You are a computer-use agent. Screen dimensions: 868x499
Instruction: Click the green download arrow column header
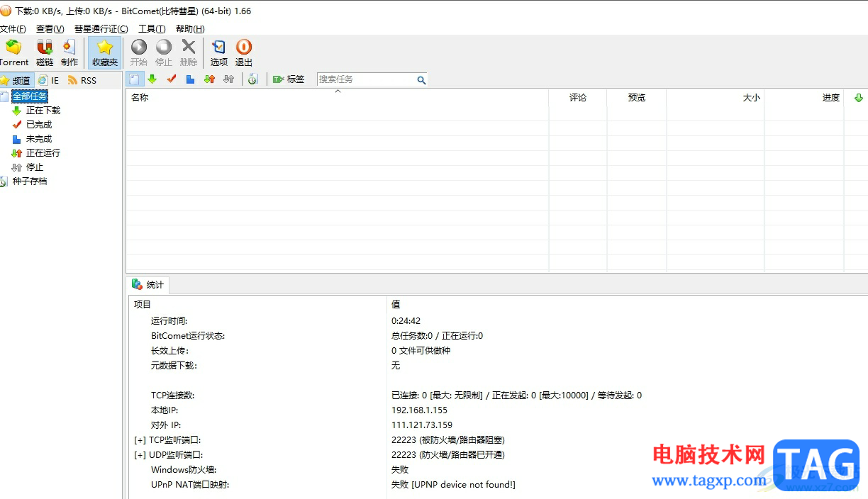[858, 98]
